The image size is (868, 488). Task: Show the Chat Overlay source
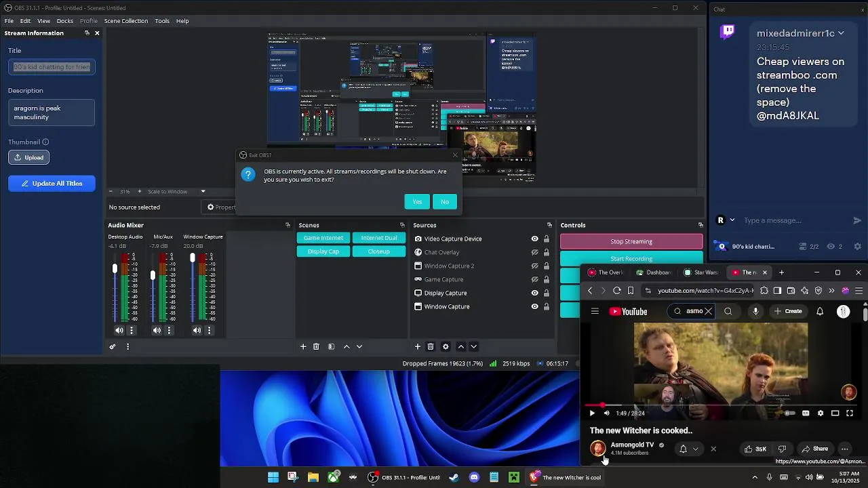tap(534, 252)
